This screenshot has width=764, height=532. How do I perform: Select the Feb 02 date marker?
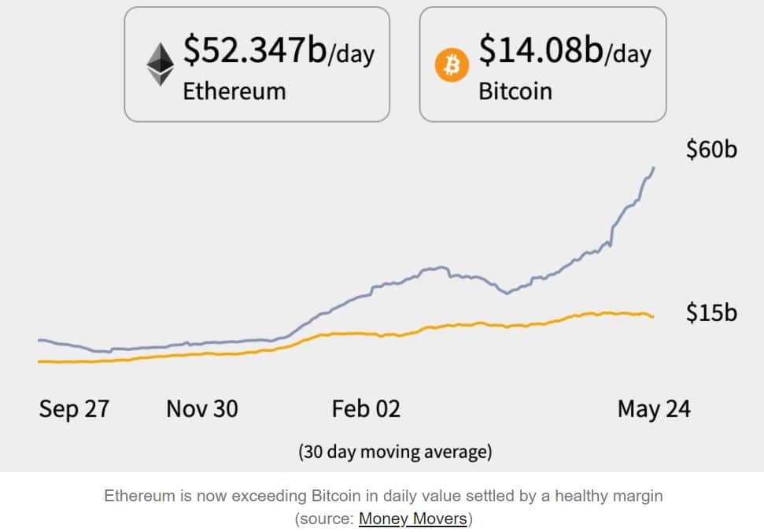click(366, 409)
